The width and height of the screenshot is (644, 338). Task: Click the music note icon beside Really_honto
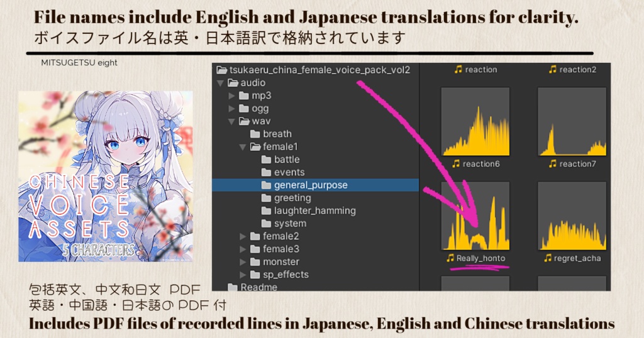point(450,258)
